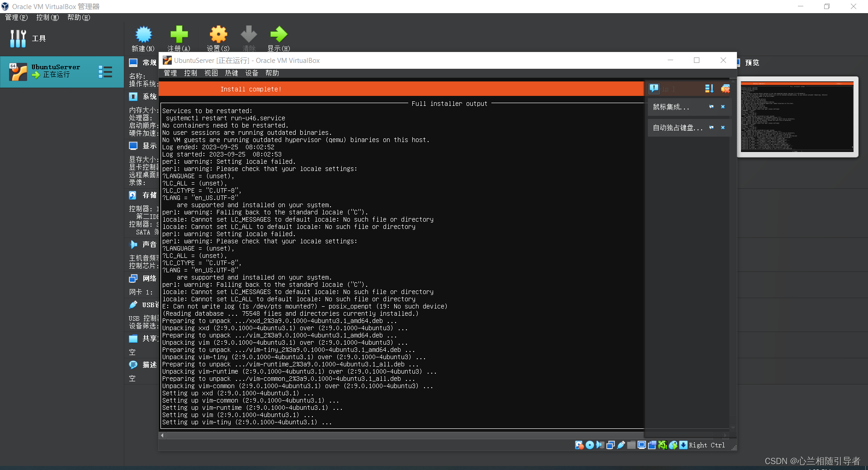
Task: Click the 注册 (Add) toolbar icon
Action: pos(179,38)
